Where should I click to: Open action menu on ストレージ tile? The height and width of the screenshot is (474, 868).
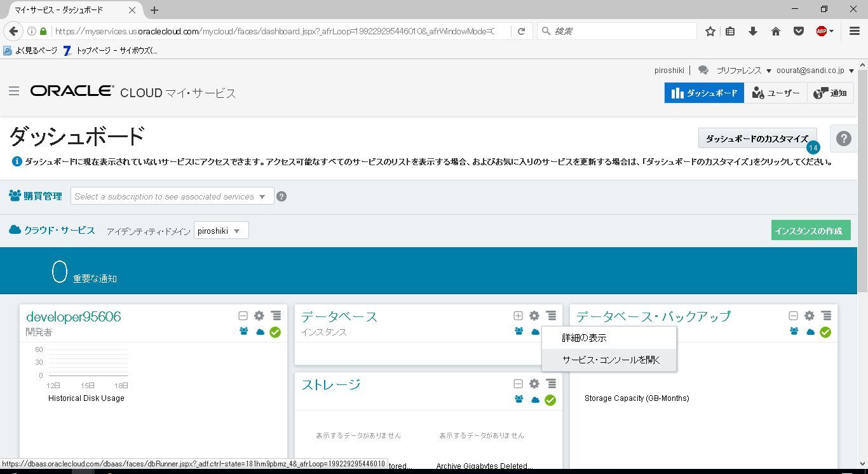pyautogui.click(x=551, y=384)
